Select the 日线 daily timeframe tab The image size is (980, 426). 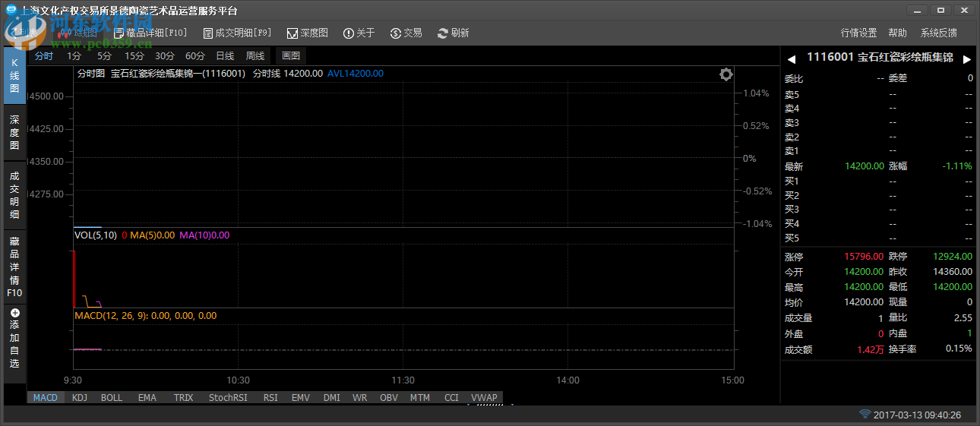[225, 56]
